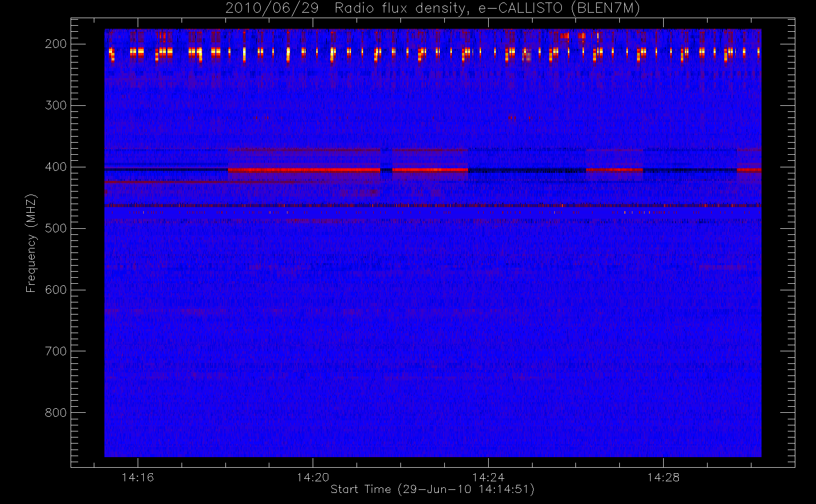Click the 300 frequency tick label
The width and height of the screenshot is (816, 504).
[x=56, y=105]
